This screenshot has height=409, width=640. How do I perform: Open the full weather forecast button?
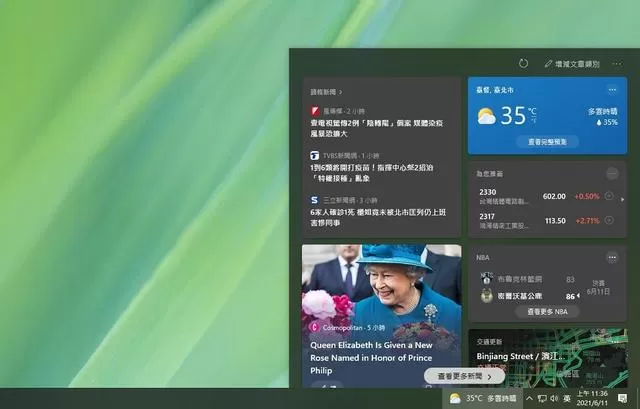click(547, 142)
